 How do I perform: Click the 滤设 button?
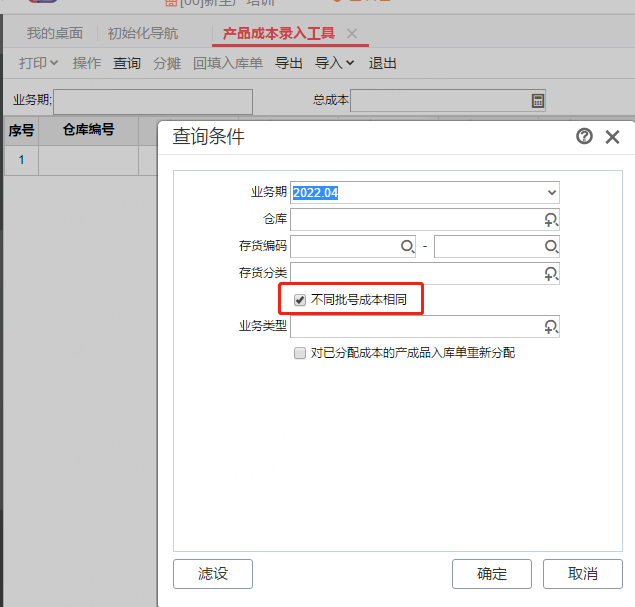(213, 574)
